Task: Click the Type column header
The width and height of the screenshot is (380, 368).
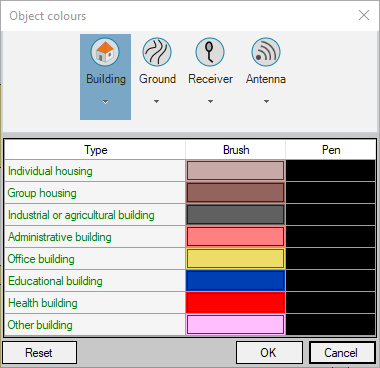Action: point(95,150)
